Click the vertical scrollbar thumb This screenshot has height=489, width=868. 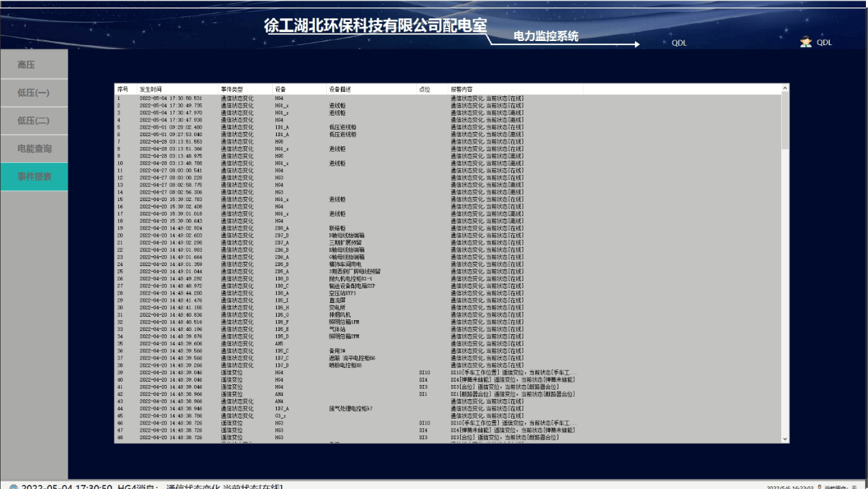(785, 120)
